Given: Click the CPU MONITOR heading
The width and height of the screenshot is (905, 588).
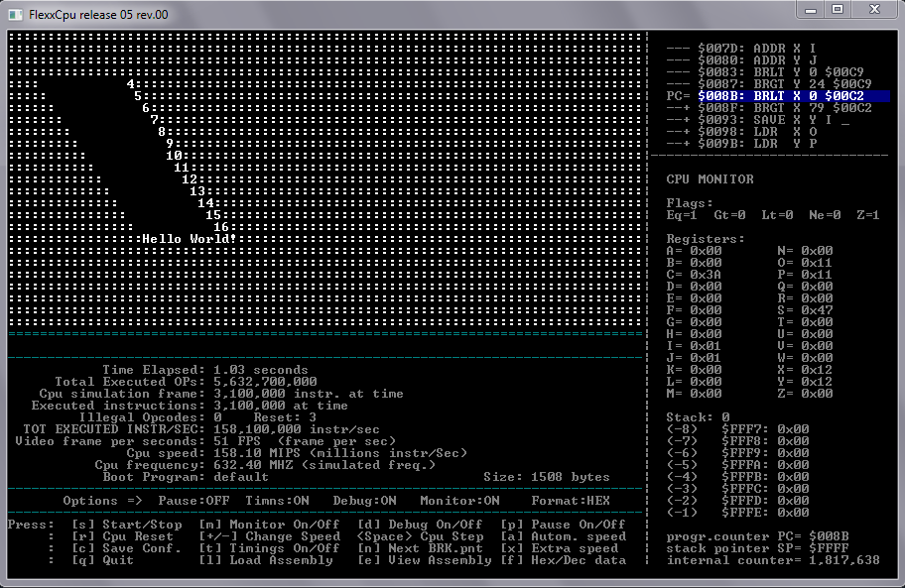Looking at the screenshot, I should pos(710,179).
